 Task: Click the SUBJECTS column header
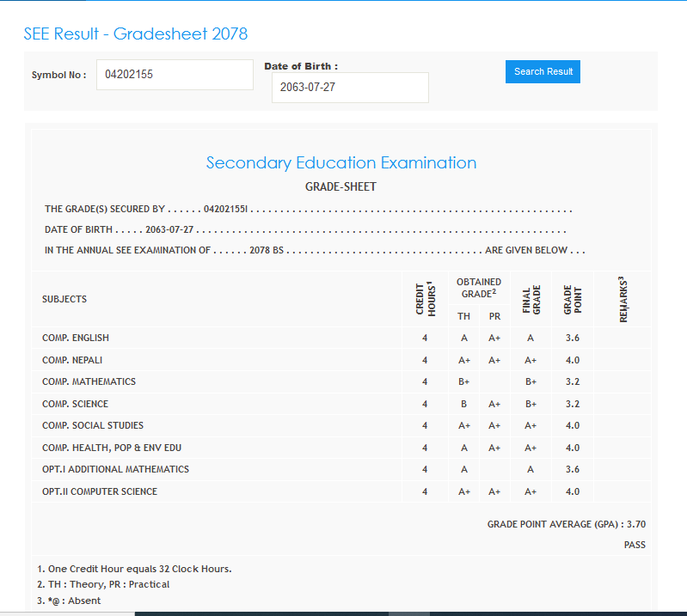[64, 299]
